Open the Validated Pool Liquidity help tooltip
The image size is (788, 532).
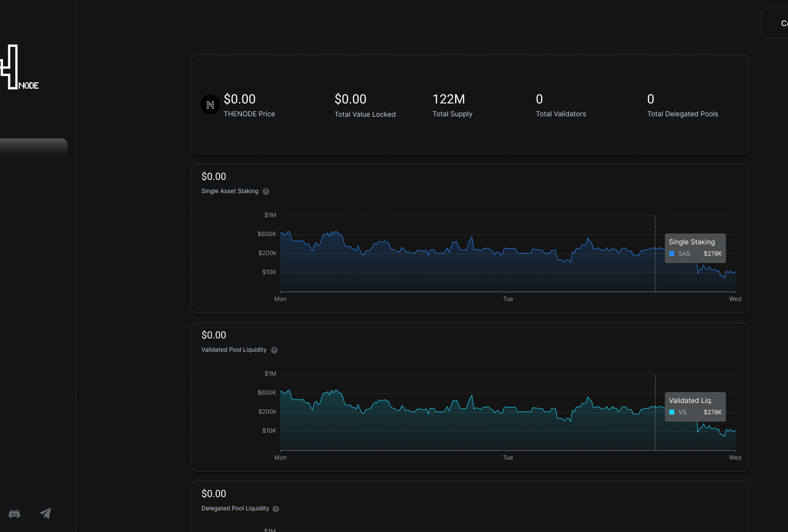274,350
